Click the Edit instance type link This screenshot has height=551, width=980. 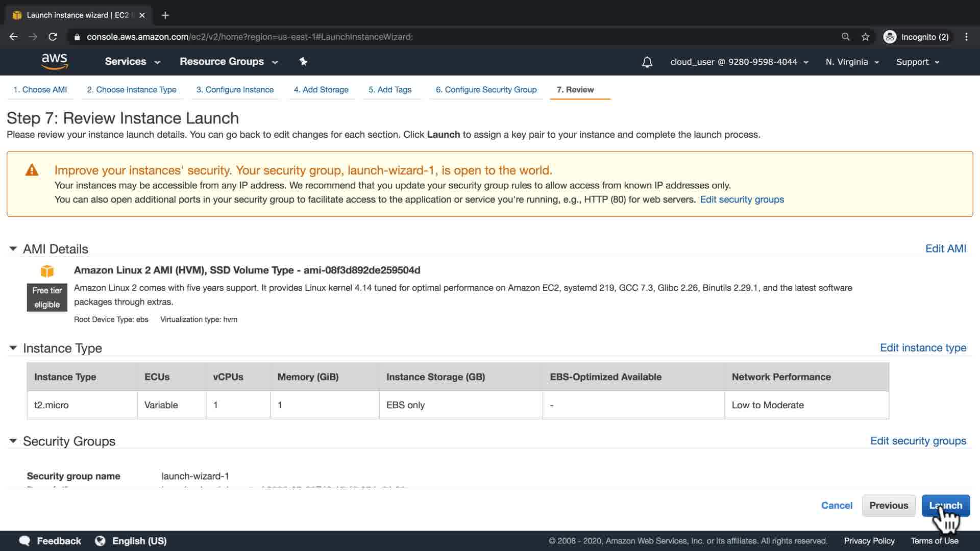pyautogui.click(x=923, y=348)
